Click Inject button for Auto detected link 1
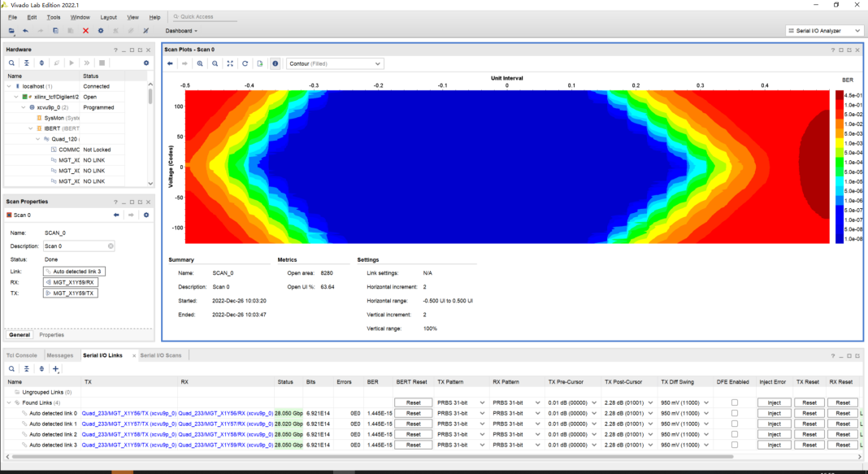The image size is (868, 474). point(774,424)
